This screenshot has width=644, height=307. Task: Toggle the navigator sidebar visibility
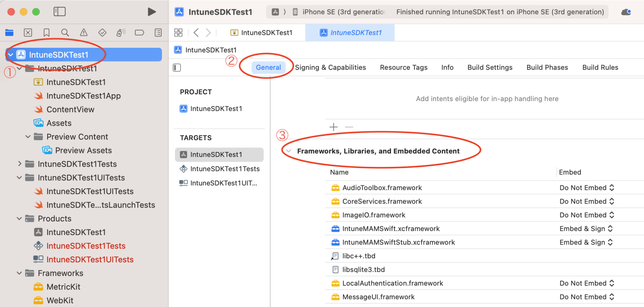59,12
